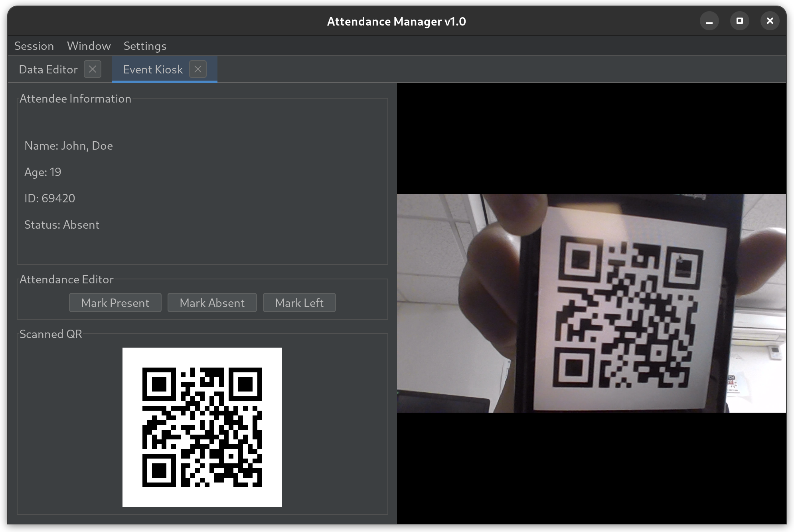Click the Status: Absent label
Screen dimensions: 794x532
(x=62, y=225)
